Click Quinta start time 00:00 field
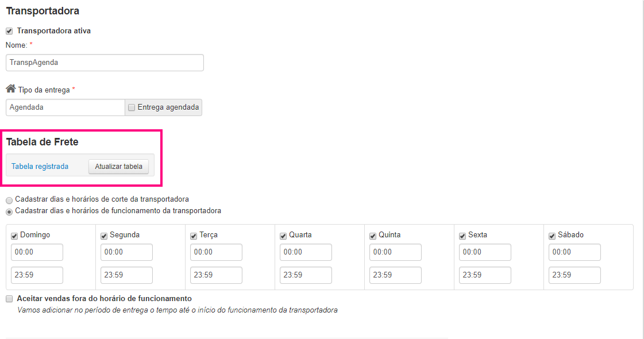 point(395,252)
